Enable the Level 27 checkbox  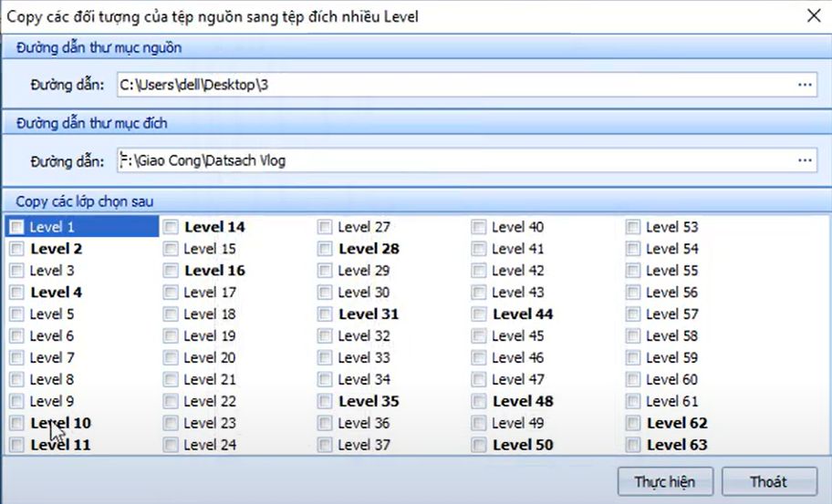click(325, 227)
